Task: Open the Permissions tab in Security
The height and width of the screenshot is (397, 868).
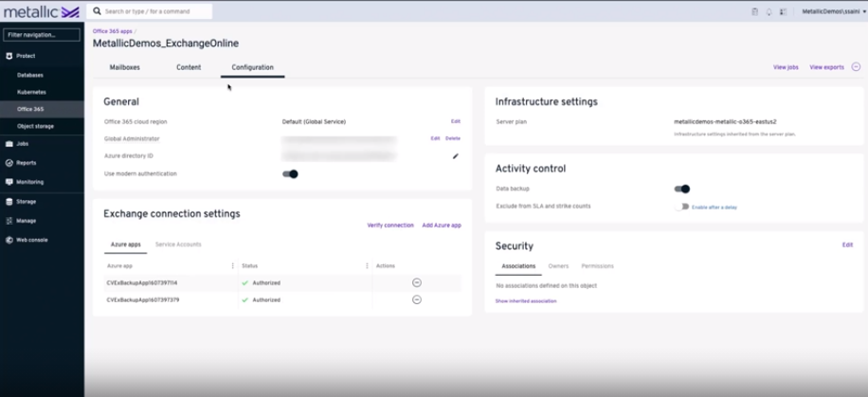Action: pyautogui.click(x=597, y=266)
